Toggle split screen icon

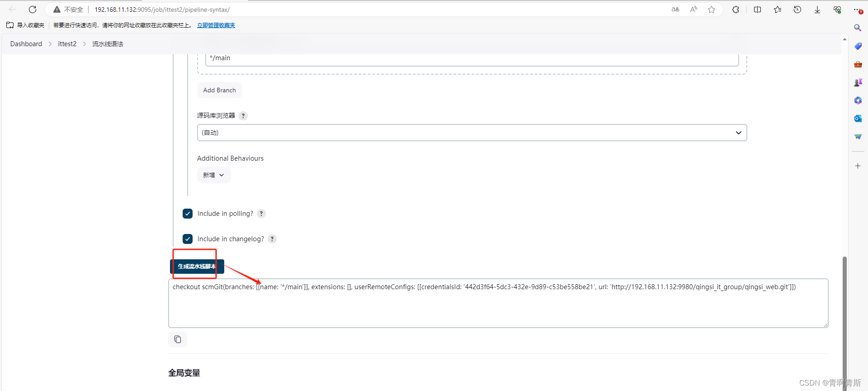pyautogui.click(x=758, y=10)
